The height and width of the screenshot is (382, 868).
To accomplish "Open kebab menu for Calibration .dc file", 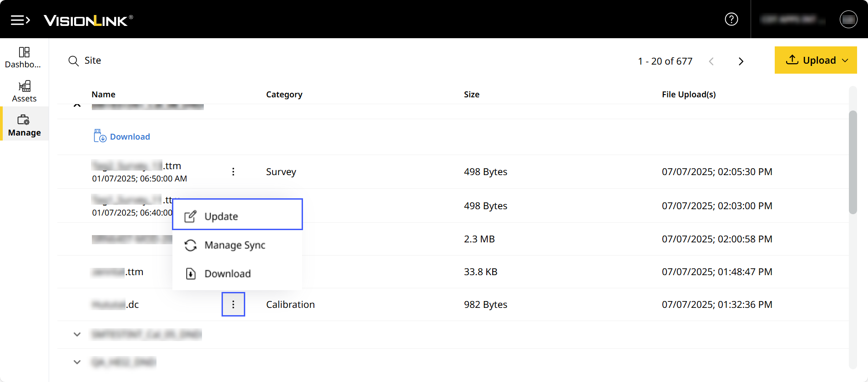I will click(x=233, y=304).
